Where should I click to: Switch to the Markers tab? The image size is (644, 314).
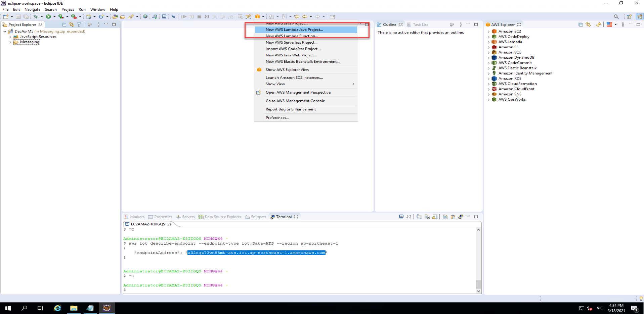tap(134, 217)
